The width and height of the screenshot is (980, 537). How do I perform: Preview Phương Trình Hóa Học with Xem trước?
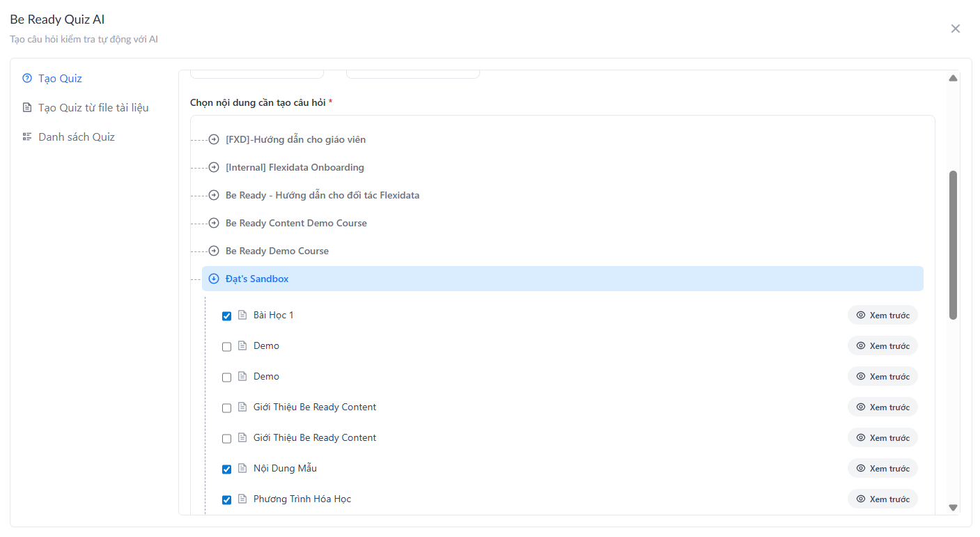(882, 499)
